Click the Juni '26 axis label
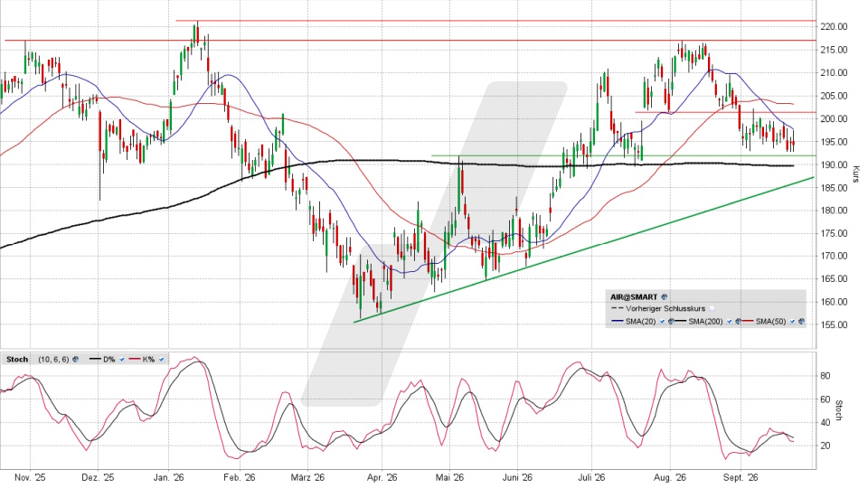868x488 pixels. (517, 477)
